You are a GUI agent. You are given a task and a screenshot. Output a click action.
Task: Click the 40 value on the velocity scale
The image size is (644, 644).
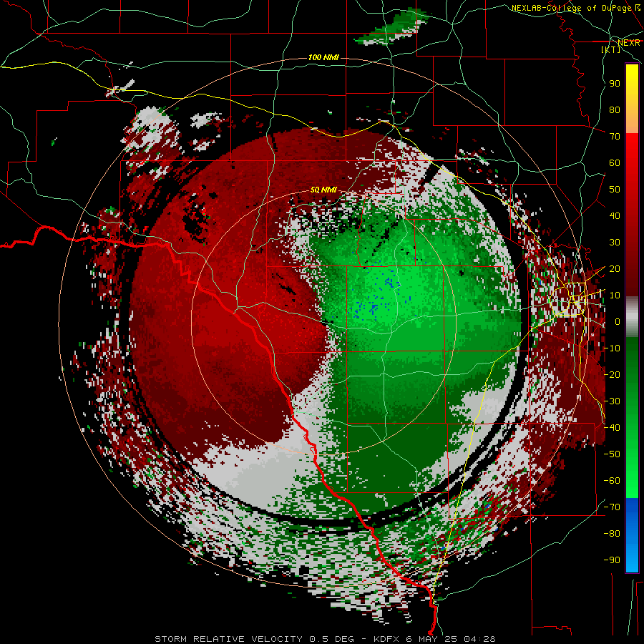(615, 215)
